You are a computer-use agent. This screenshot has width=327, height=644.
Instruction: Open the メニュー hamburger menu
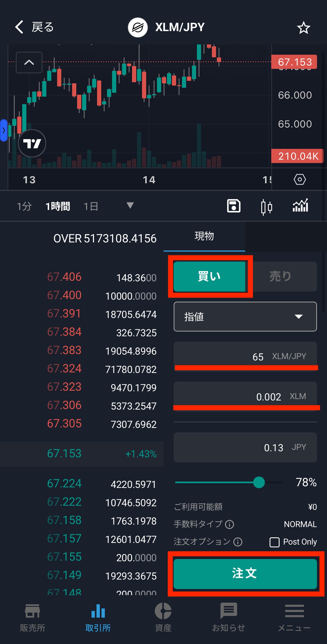(294, 618)
